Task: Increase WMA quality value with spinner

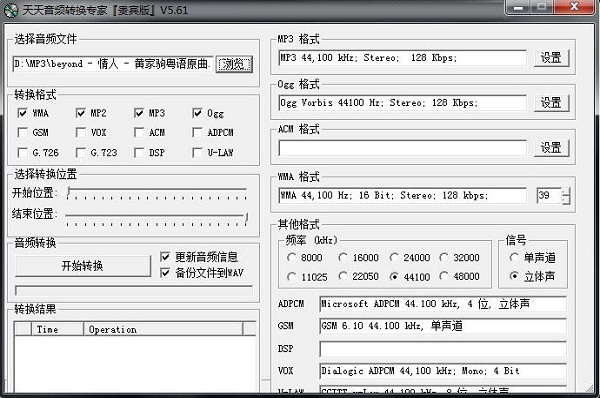Action: [566, 192]
